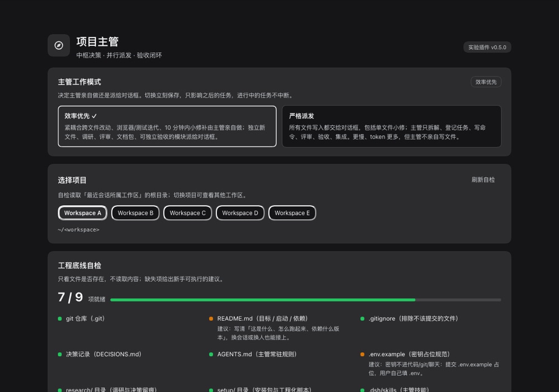This screenshot has width=559, height=392.
Task: Click the 决策记录（DECISIONS.md）item
Action: [x=104, y=354]
